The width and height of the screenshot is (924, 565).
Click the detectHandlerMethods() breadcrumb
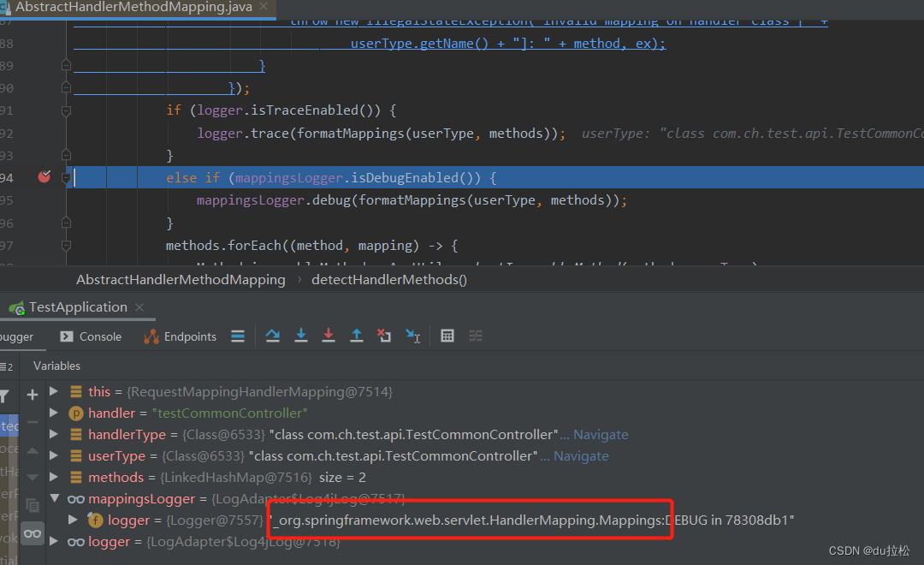[388, 279]
